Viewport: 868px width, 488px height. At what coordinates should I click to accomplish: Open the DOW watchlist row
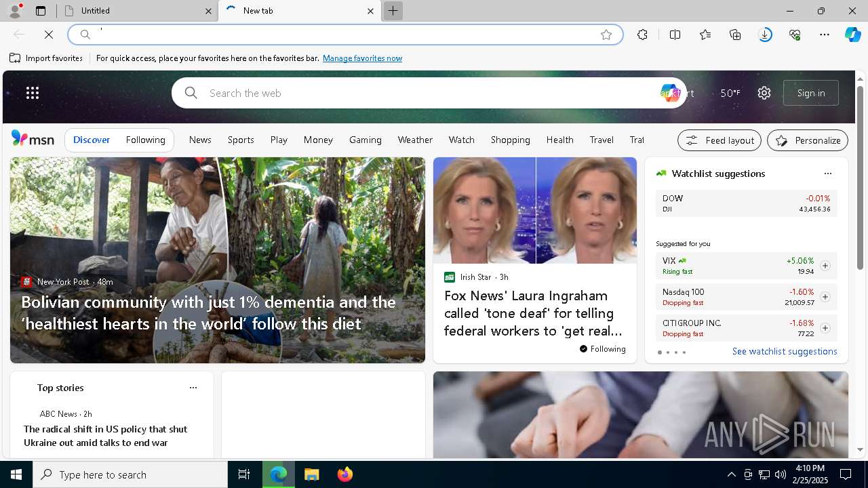coord(747,203)
